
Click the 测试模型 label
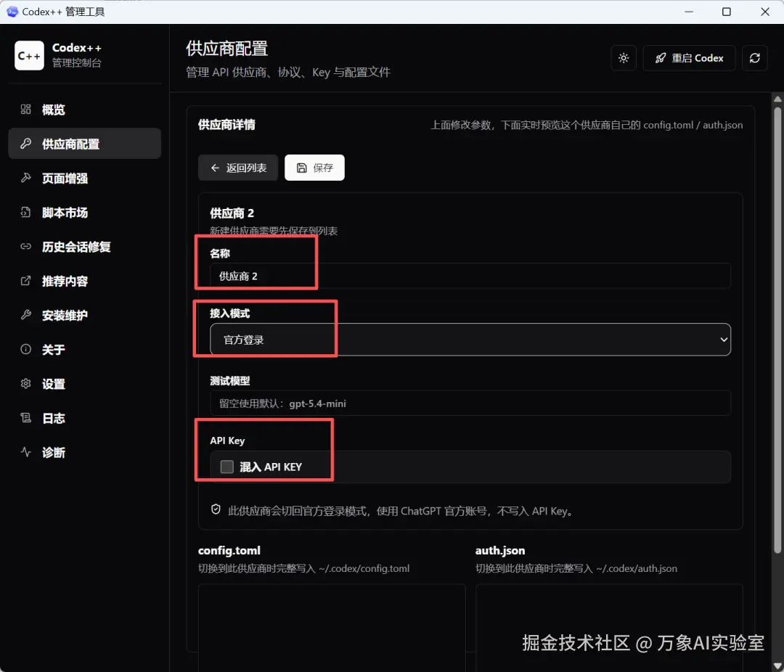click(229, 381)
